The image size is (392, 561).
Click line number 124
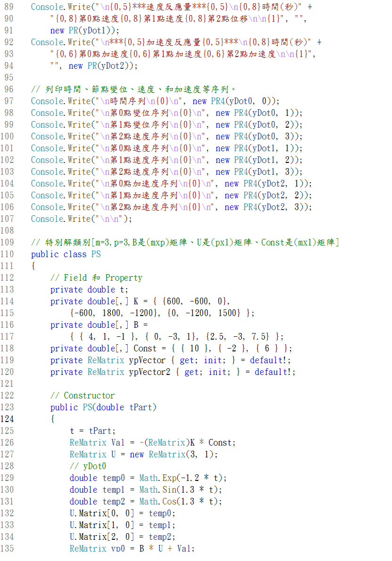pyautogui.click(x=7, y=419)
